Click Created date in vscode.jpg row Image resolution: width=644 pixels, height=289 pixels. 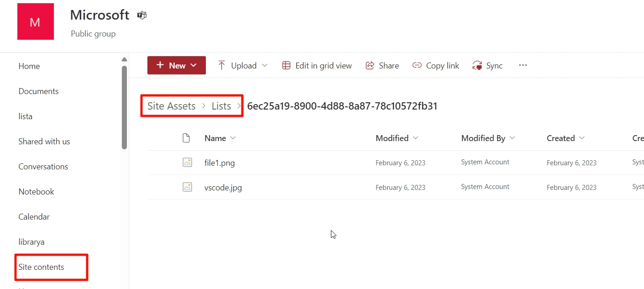coord(571,187)
